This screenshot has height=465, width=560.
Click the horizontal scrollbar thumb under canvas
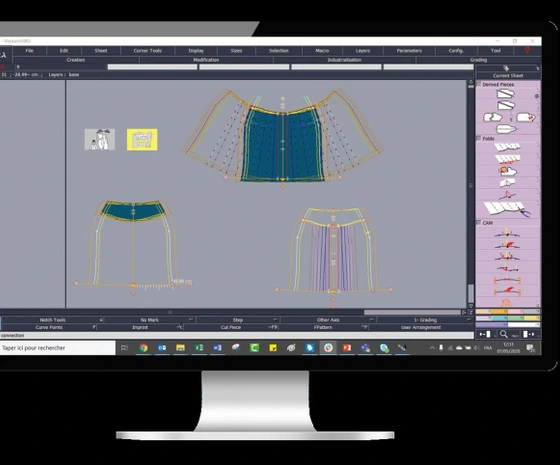[x=412, y=312]
